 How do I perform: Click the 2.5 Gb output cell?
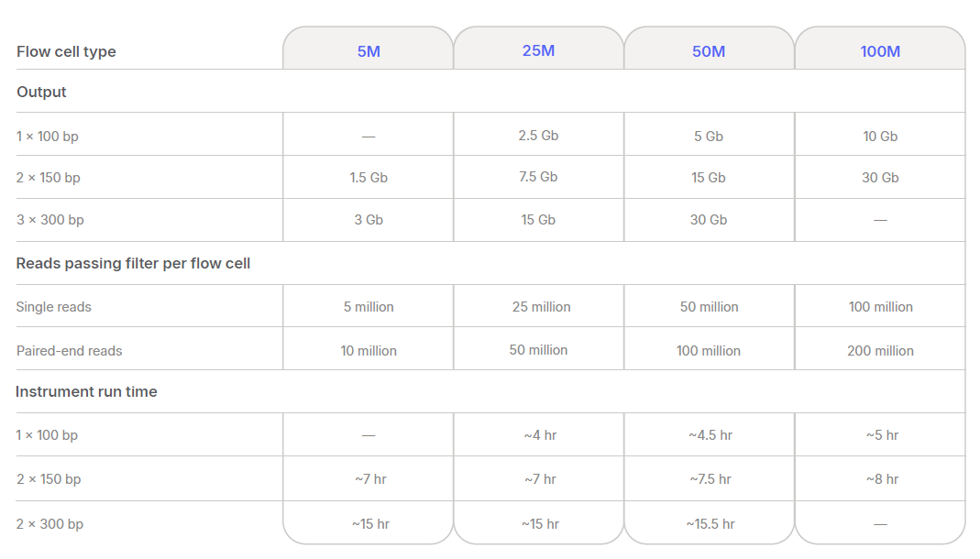(538, 136)
